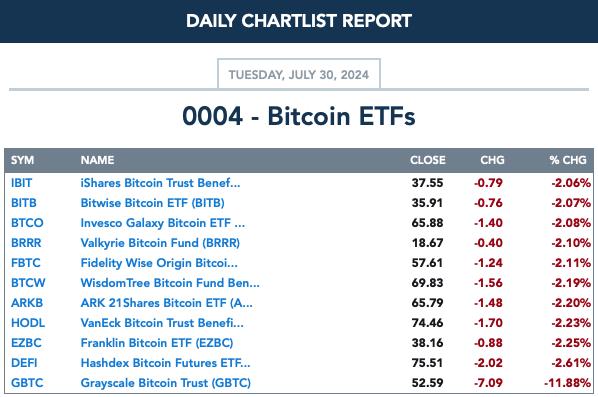Open the FBTC symbol link

pos(26,263)
